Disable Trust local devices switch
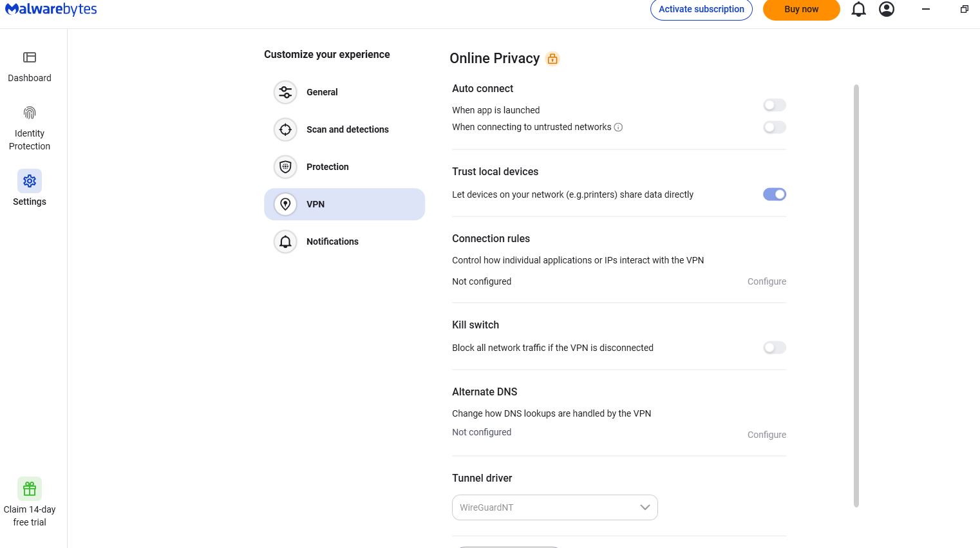 pos(774,194)
